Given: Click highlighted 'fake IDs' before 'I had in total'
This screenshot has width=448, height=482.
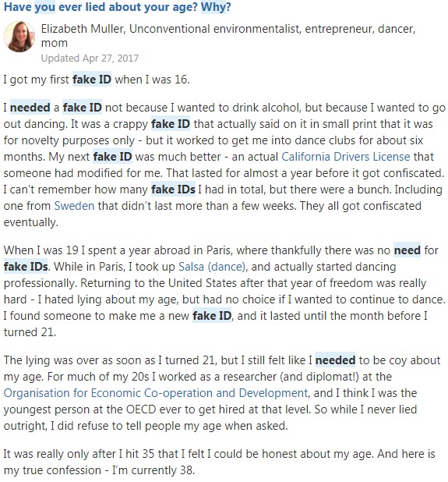Looking at the screenshot, I should coord(173,190).
